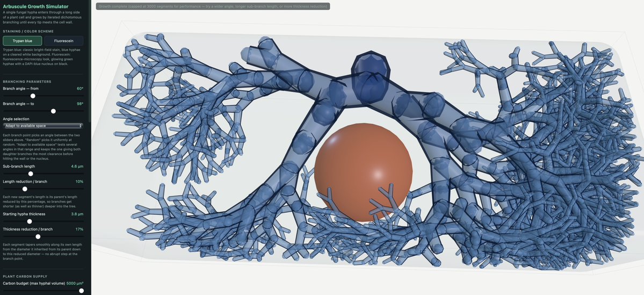This screenshot has width=644, height=295.
Task: Click the "PLANT CARBON SUPPLY" heading
Action: coord(25,277)
